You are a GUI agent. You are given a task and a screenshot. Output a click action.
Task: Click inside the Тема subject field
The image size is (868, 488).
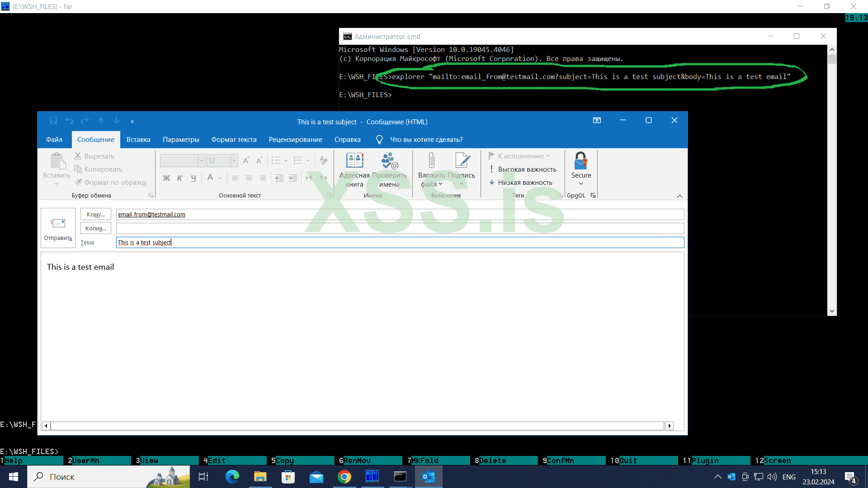pos(316,242)
